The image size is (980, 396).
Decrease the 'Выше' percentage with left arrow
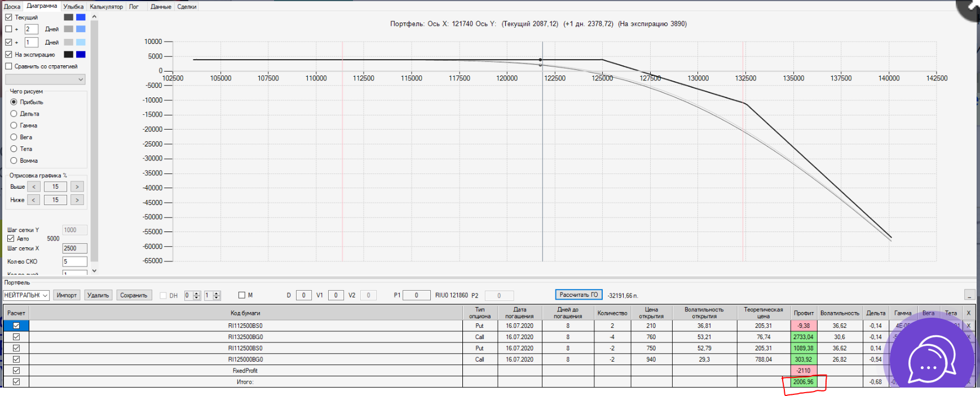click(x=33, y=186)
